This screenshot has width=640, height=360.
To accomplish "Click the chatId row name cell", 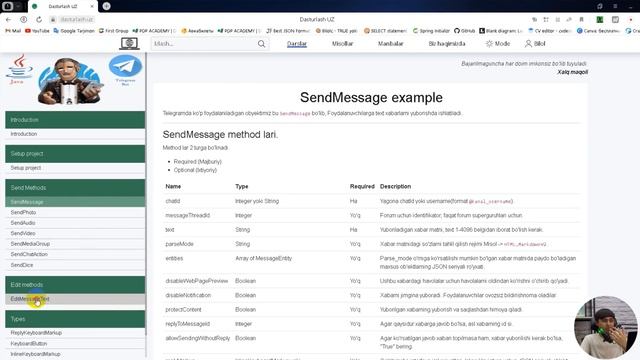I will tap(173, 201).
